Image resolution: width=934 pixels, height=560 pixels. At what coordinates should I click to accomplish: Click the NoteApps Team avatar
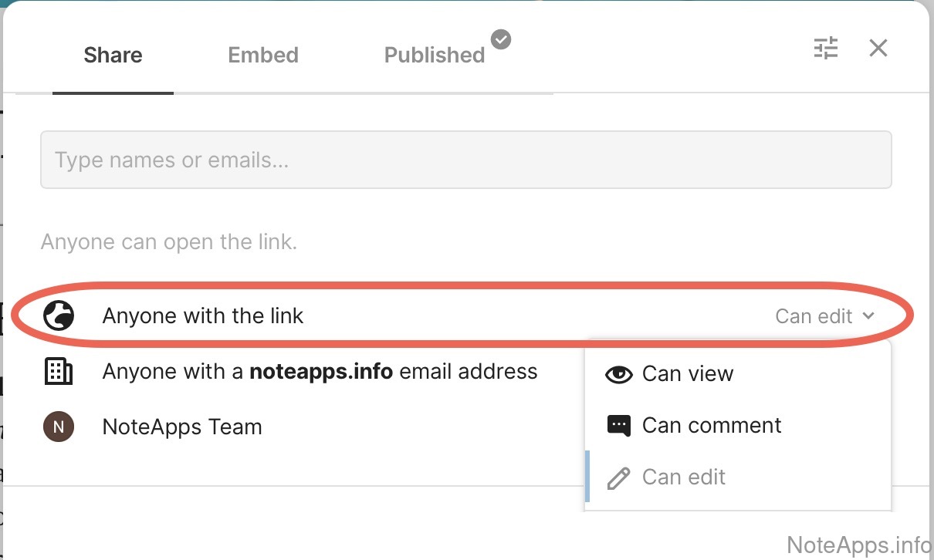(59, 427)
